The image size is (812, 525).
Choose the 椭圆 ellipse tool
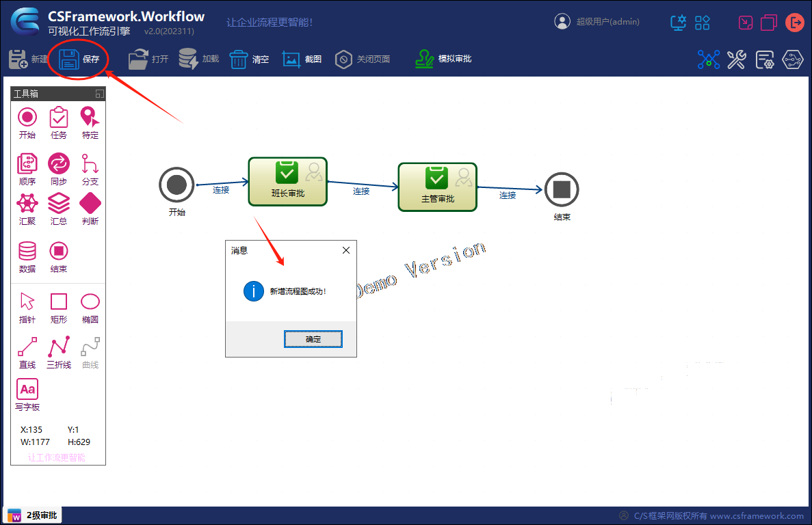coord(90,308)
